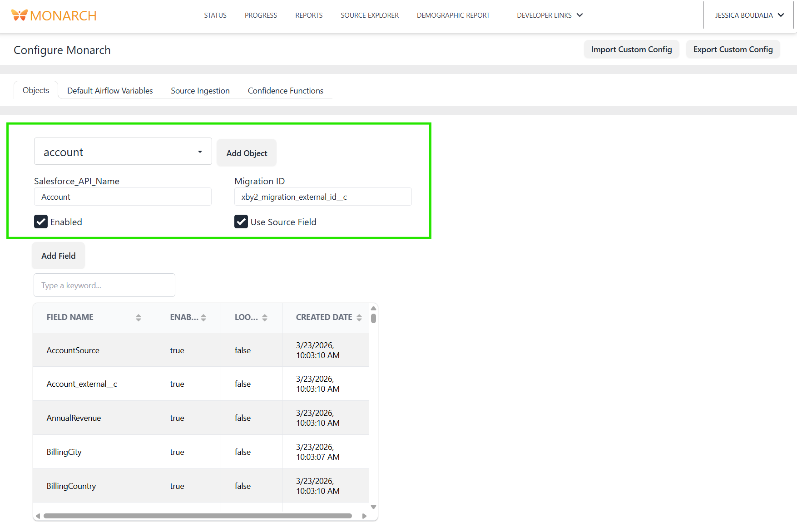The width and height of the screenshot is (797, 532).
Task: Click the table's horizontal scrollbar right arrow
Action: click(x=364, y=516)
